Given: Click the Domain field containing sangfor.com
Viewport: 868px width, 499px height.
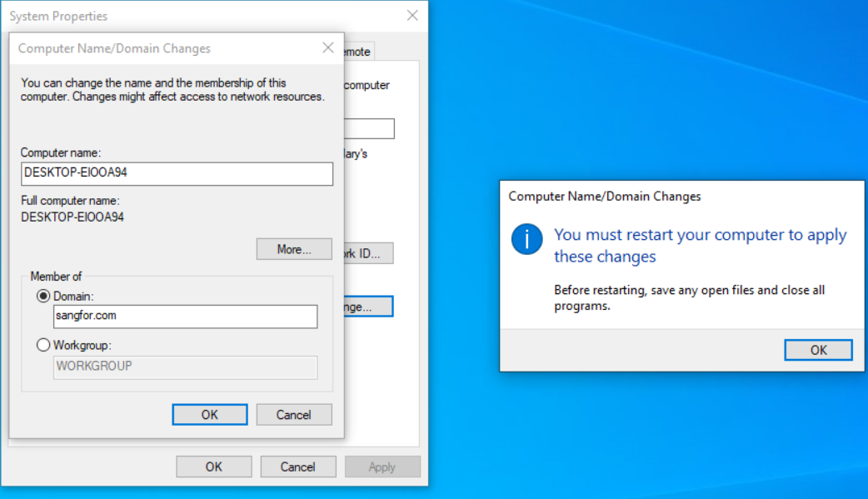Looking at the screenshot, I should [x=185, y=317].
